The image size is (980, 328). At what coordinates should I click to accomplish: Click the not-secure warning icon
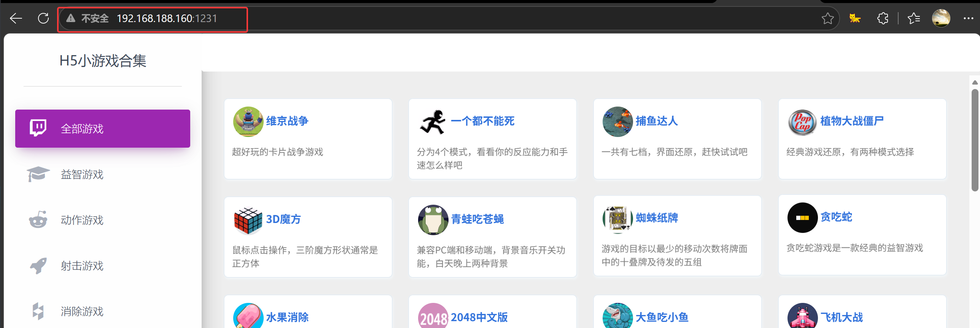71,18
